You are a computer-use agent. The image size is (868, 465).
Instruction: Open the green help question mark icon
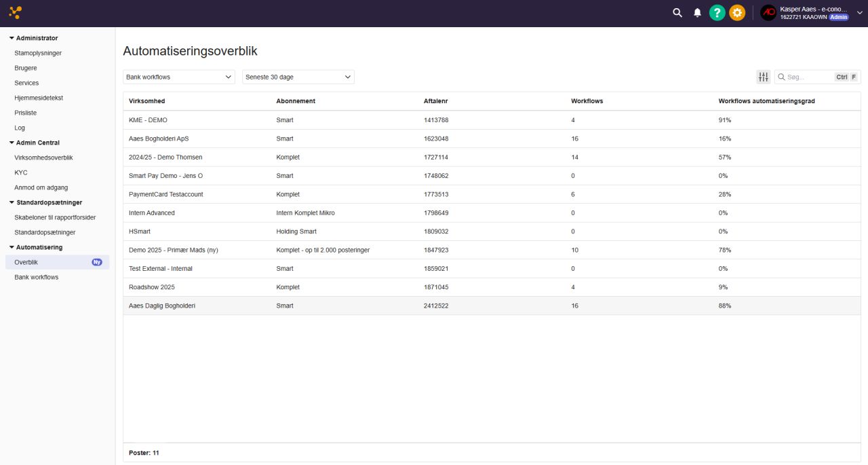[717, 13]
